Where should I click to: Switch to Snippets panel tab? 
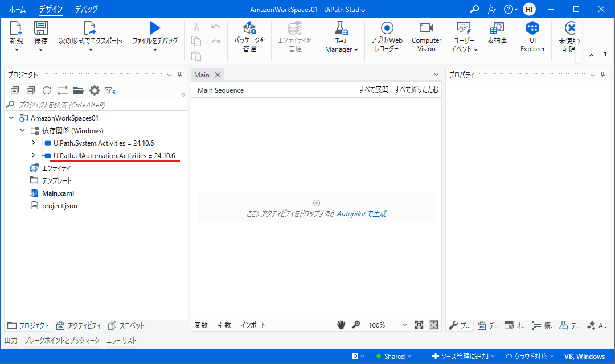126,325
